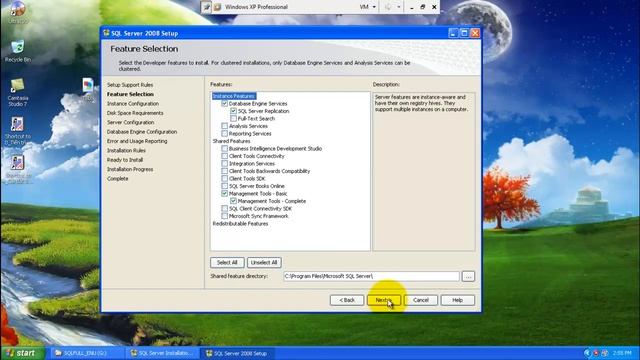Click the leftmost system tray icon
The image size is (640, 360).
[x=587, y=353]
